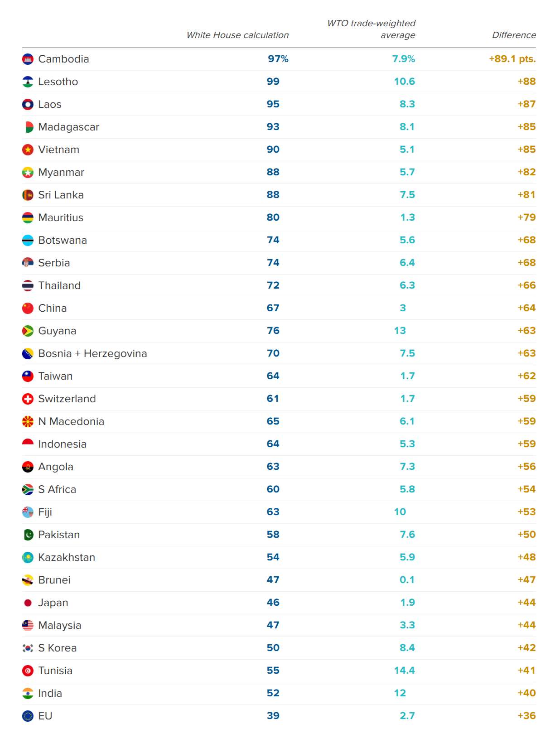
Task: Select the Kazakhstan country name
Action: click(67, 557)
